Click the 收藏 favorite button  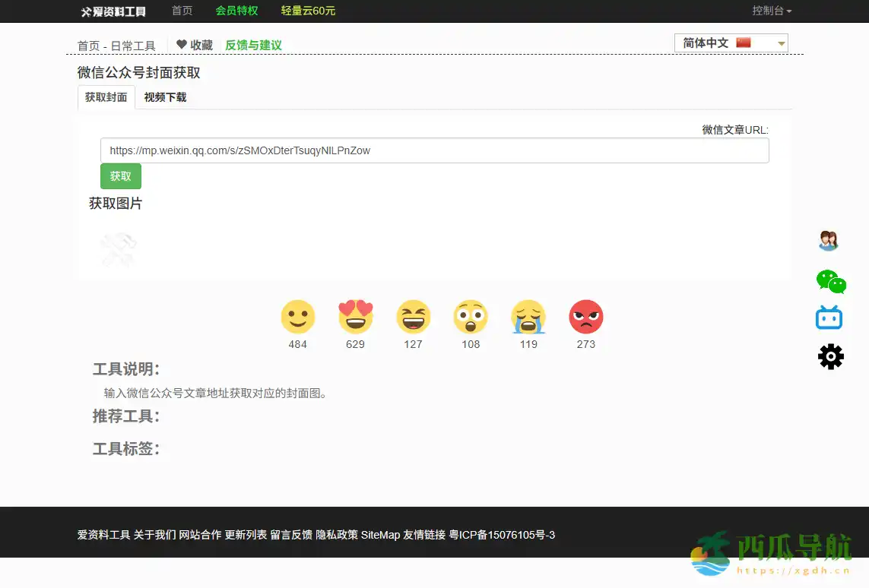pyautogui.click(x=195, y=44)
